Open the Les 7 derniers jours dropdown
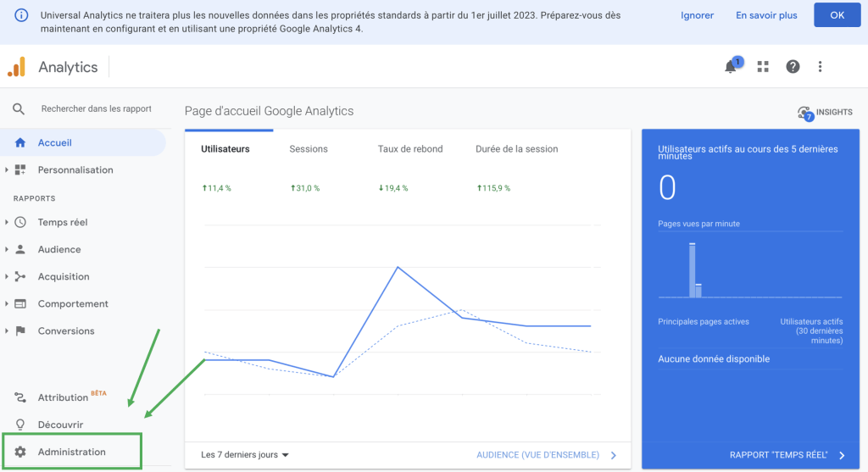868x472 pixels. (x=245, y=455)
